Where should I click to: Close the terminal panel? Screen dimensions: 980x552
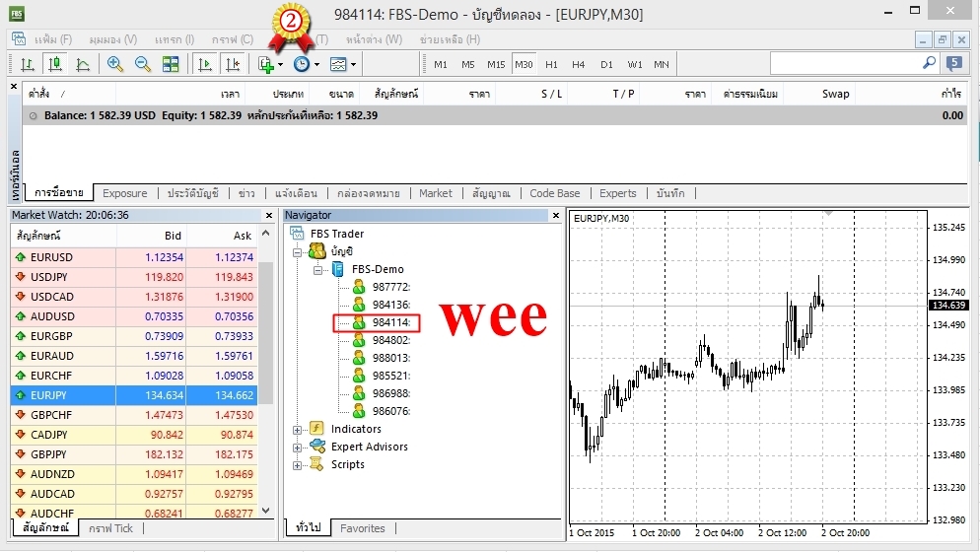point(14,87)
